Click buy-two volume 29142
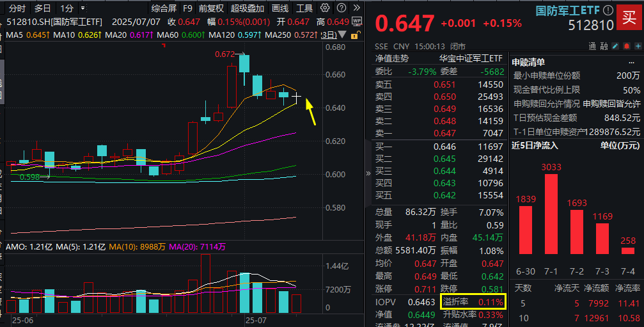644x327 pixels. 491,159
